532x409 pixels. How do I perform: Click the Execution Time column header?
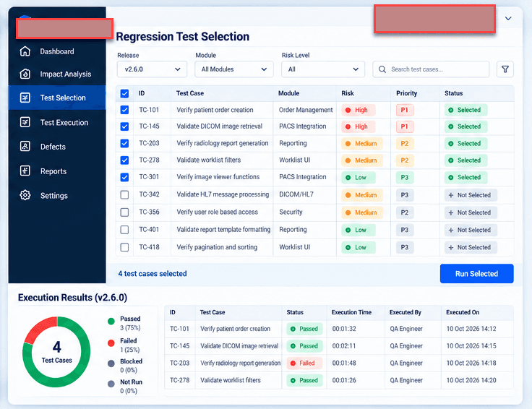(351, 312)
